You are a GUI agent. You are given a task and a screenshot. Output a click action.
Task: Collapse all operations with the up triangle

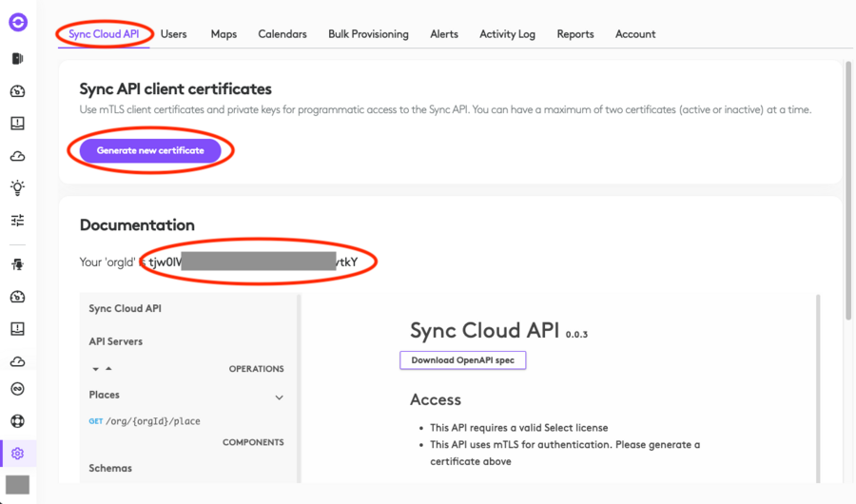tap(108, 369)
